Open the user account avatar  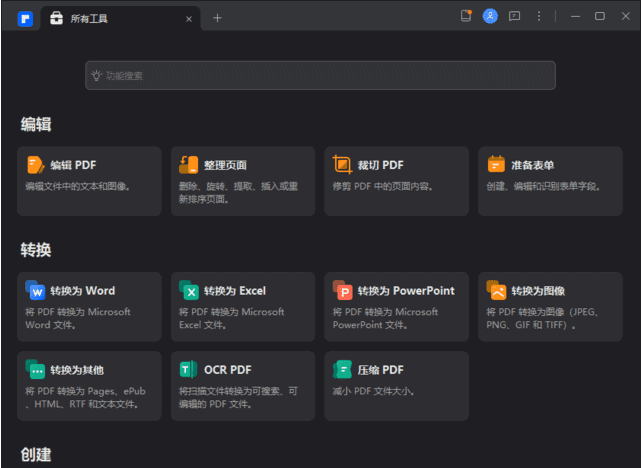tap(490, 16)
